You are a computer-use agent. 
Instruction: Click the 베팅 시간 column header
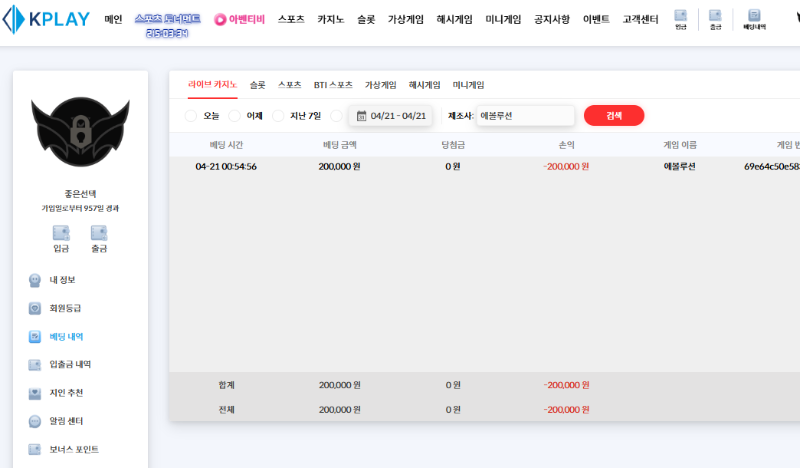point(226,145)
